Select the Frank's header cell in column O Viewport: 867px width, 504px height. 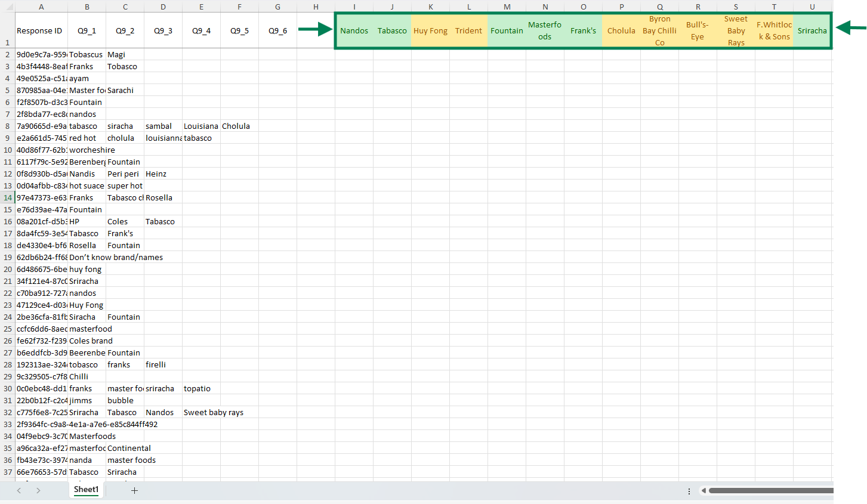583,30
